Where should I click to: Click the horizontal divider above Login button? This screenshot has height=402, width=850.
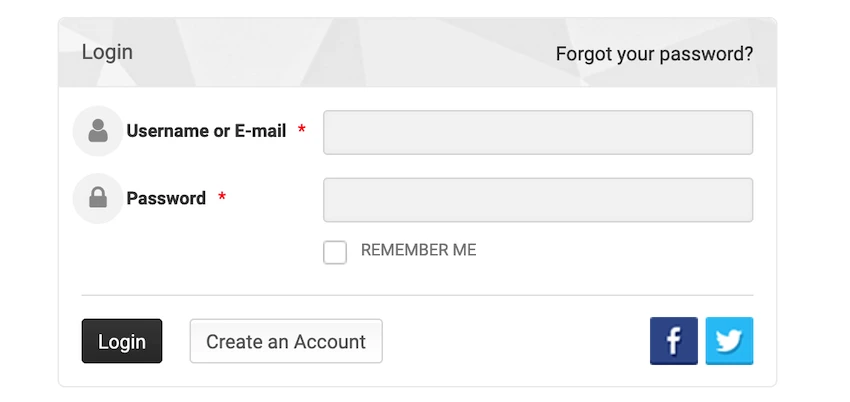[x=417, y=295]
